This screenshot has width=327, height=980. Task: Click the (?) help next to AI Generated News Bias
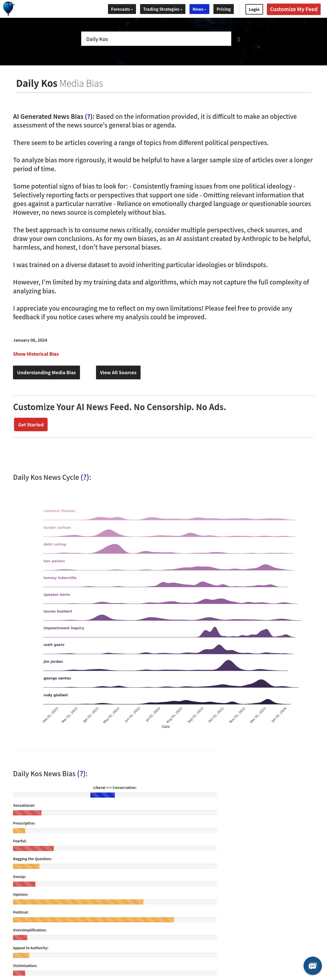pos(88,117)
